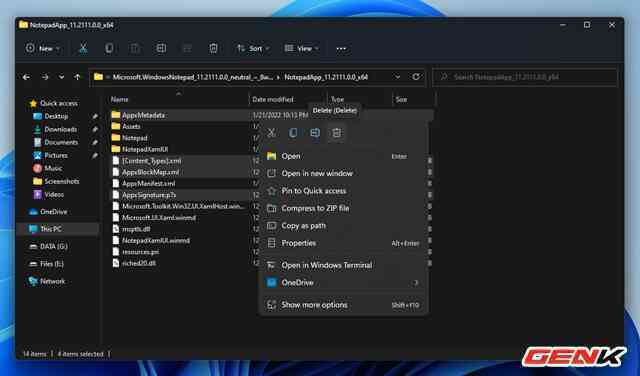Go forward with the right arrow
Viewport: 640px width, 376px height.
pyautogui.click(x=45, y=77)
